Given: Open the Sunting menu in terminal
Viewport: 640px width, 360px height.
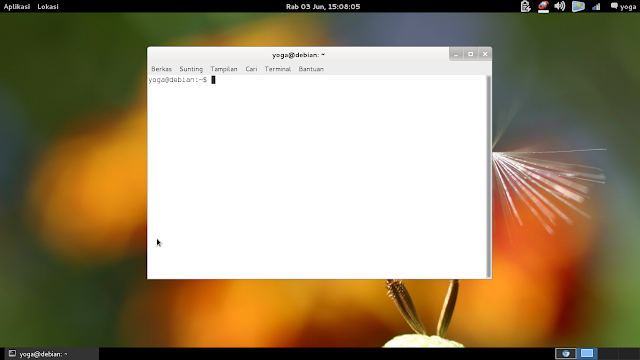Looking at the screenshot, I should click(x=191, y=69).
